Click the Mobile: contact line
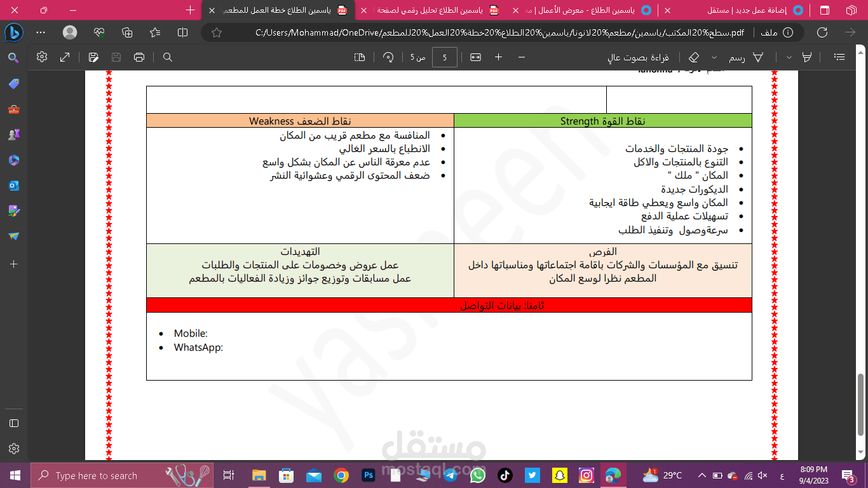This screenshot has width=868, height=488. click(191, 334)
